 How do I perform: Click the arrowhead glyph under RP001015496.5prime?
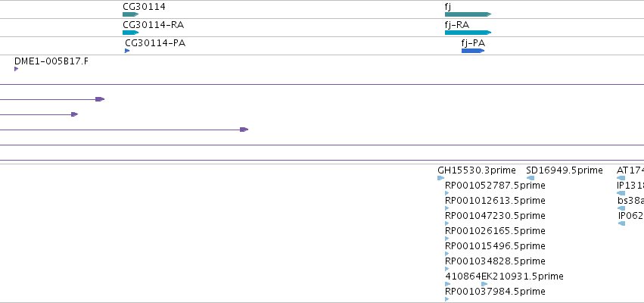tap(446, 254)
